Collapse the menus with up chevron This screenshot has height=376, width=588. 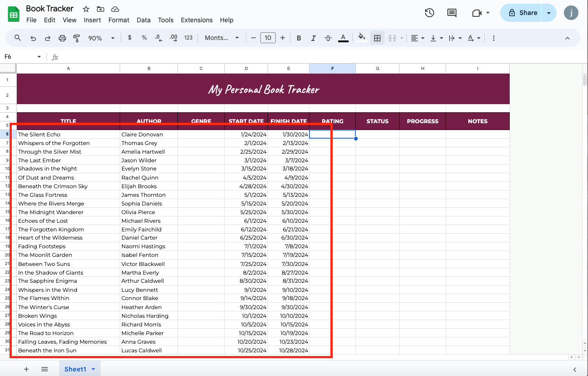[x=568, y=38]
